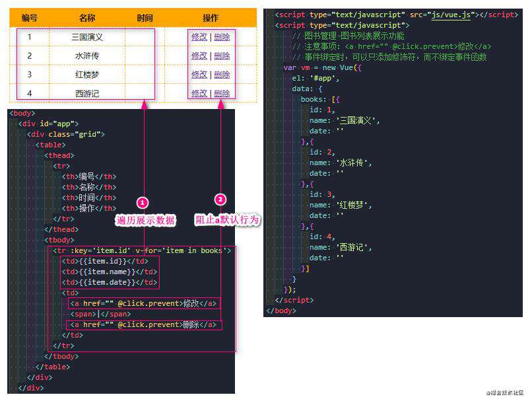The height and width of the screenshot is (403, 532).
Task: Click the id: 4 code line
Action: 322,237
